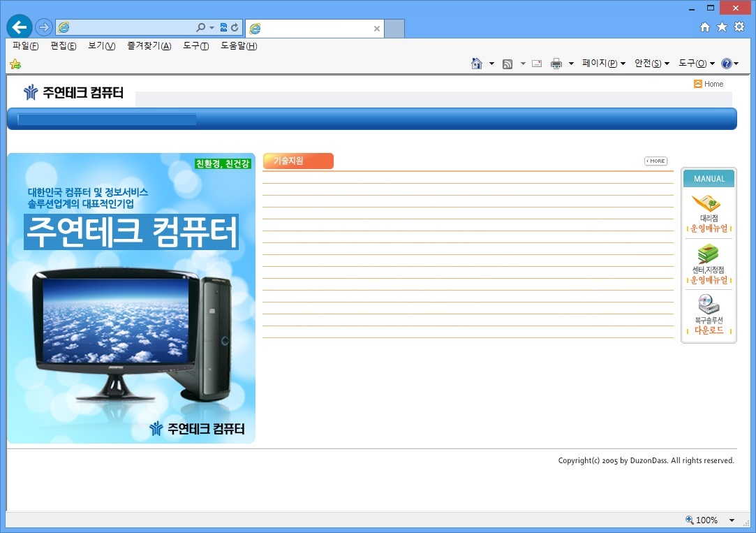Open the 편집(E) menu

63,46
